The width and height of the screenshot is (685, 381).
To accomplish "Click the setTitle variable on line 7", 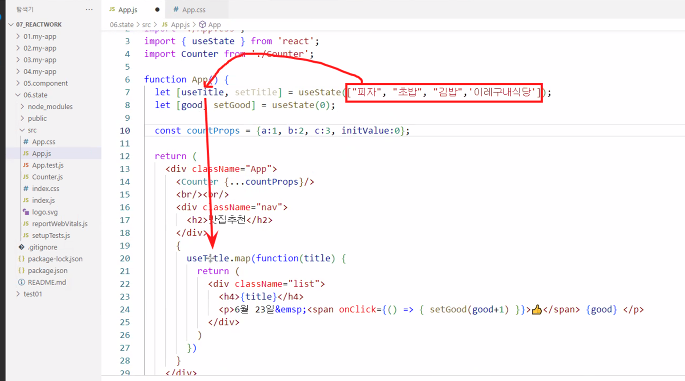I will [x=256, y=92].
